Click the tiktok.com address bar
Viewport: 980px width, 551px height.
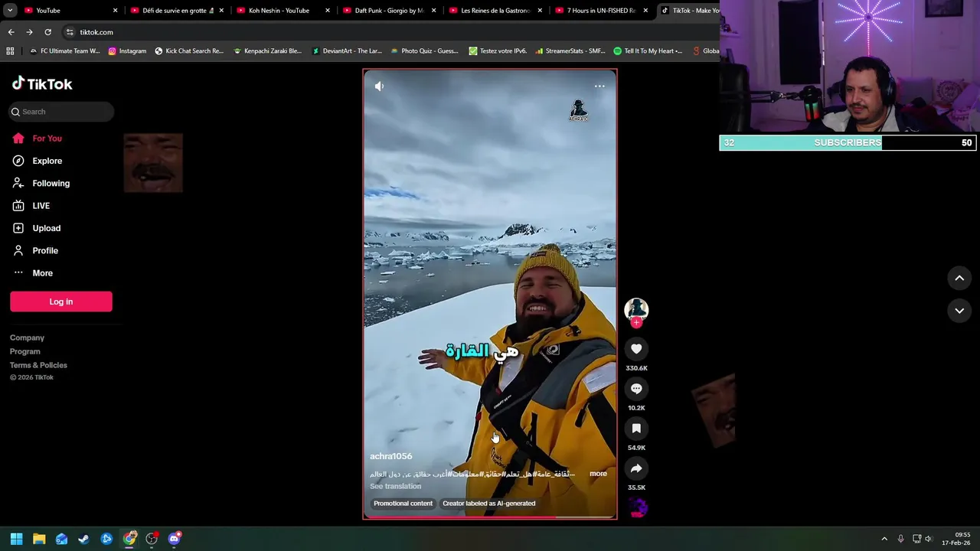coord(390,32)
